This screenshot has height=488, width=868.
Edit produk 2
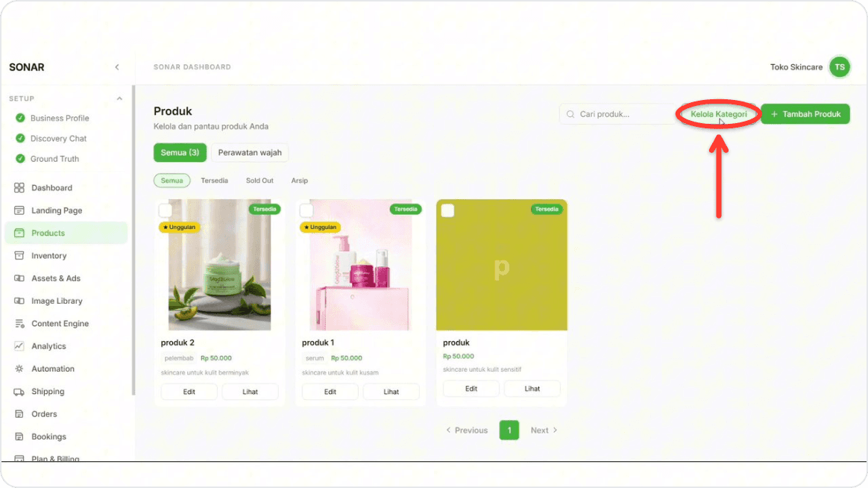click(x=189, y=392)
